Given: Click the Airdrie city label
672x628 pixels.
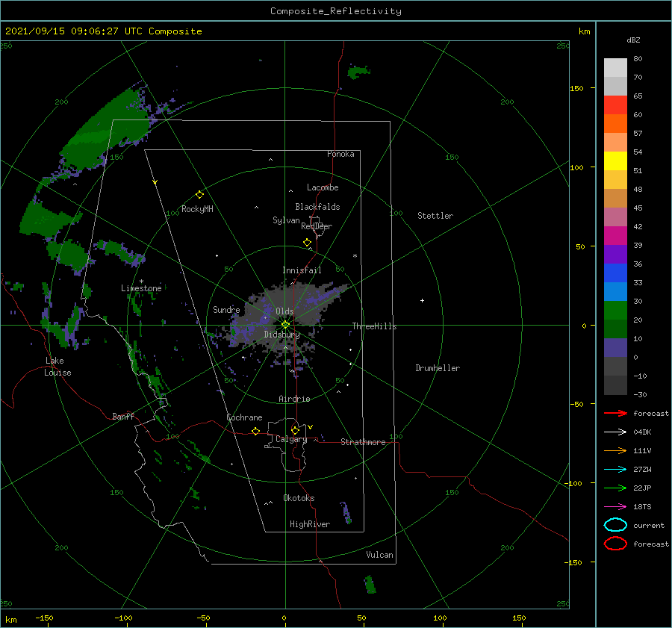Looking at the screenshot, I should (294, 399).
